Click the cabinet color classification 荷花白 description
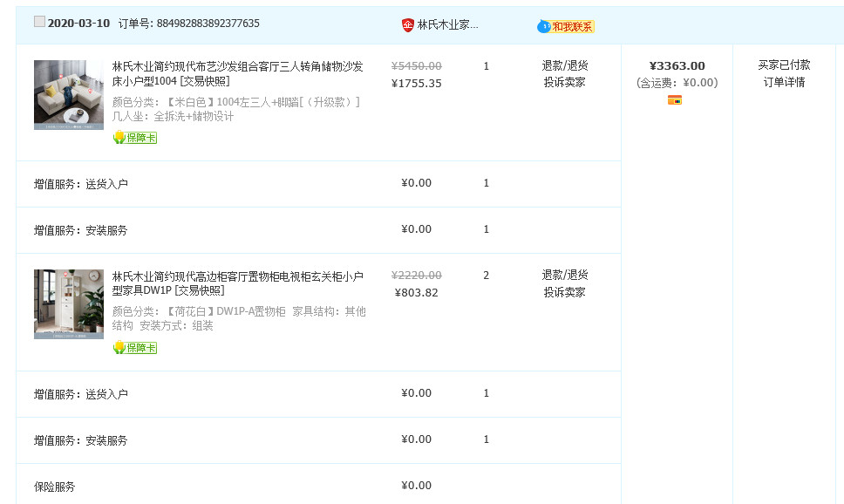 pyautogui.click(x=239, y=319)
